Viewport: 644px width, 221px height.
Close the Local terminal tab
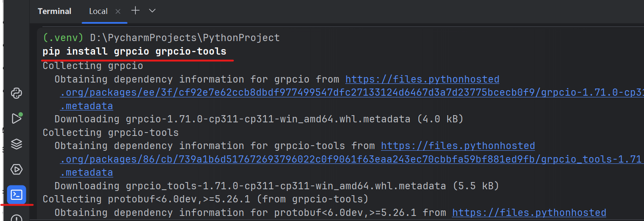(x=118, y=11)
